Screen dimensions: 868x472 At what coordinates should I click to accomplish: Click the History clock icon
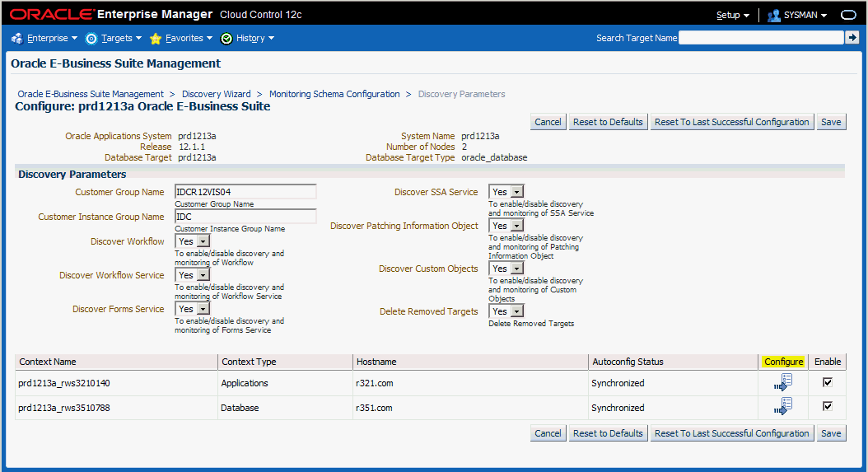pos(226,38)
